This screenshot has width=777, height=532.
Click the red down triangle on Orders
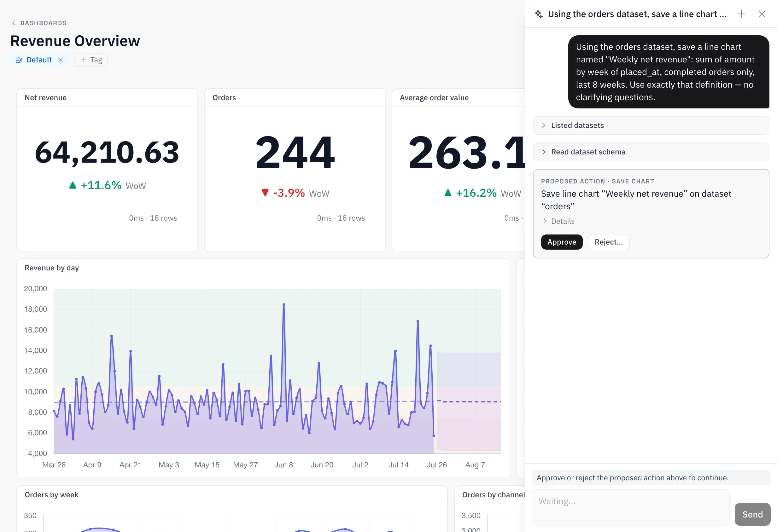coord(265,193)
